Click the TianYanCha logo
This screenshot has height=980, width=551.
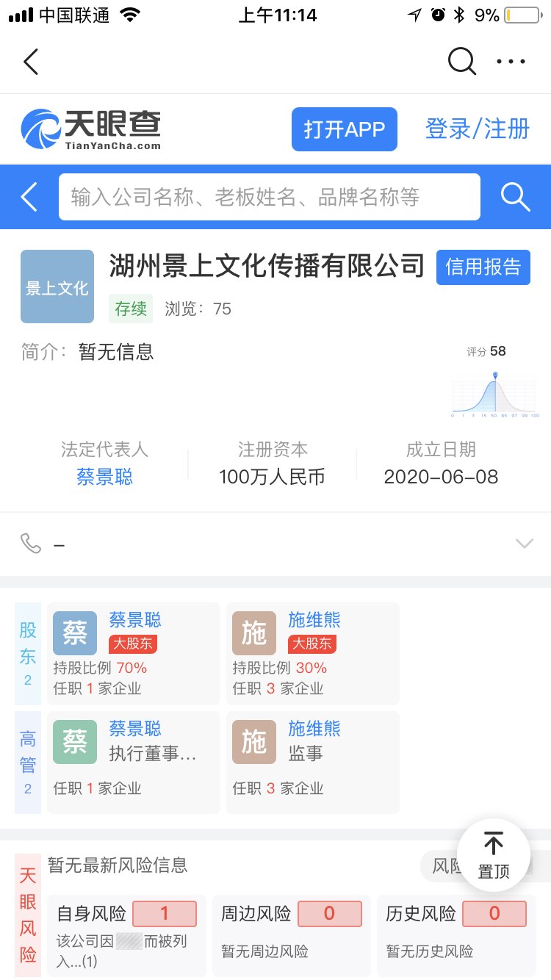pyautogui.click(x=90, y=129)
